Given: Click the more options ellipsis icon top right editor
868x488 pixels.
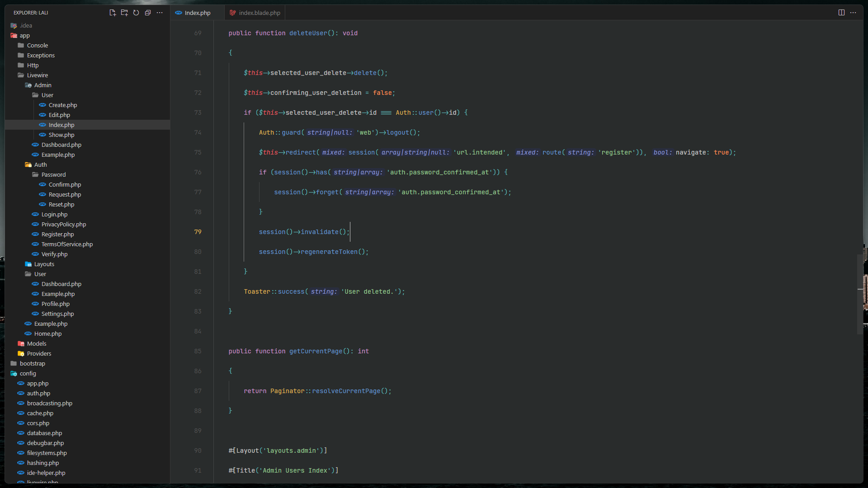Looking at the screenshot, I should click(853, 13).
